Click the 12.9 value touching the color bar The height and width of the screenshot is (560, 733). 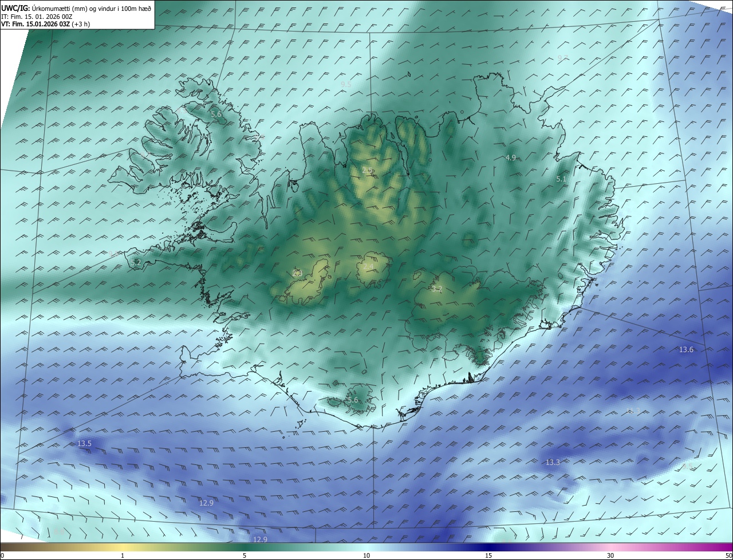click(x=260, y=539)
